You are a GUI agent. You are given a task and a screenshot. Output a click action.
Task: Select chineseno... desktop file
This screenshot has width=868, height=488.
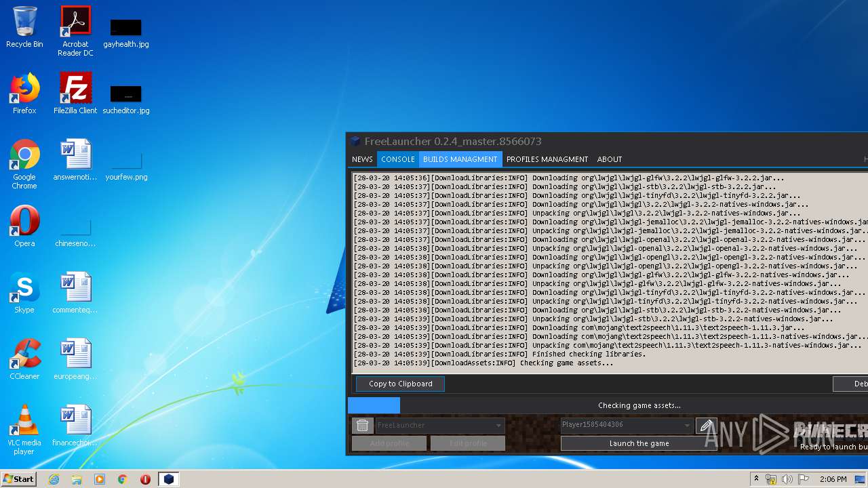(x=75, y=233)
